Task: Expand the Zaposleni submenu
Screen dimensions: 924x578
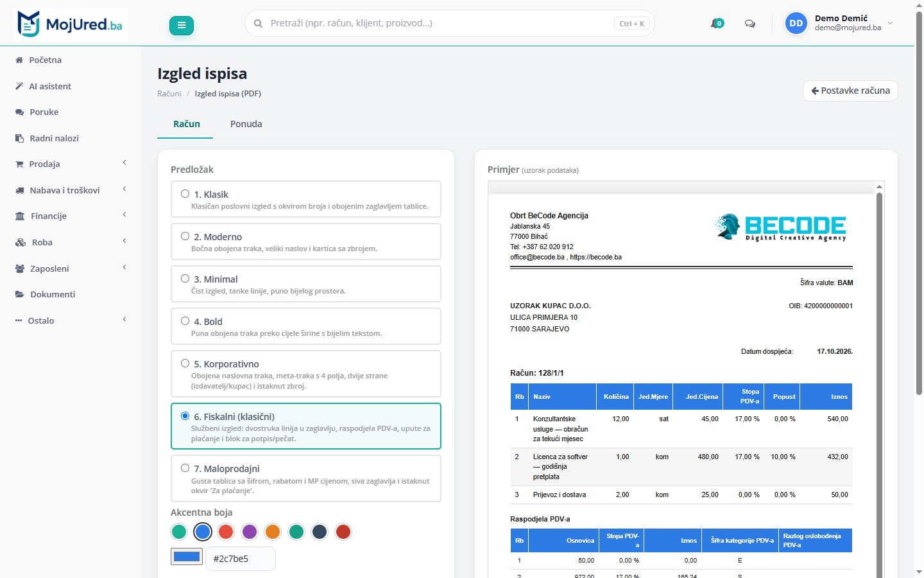Action: click(71, 268)
